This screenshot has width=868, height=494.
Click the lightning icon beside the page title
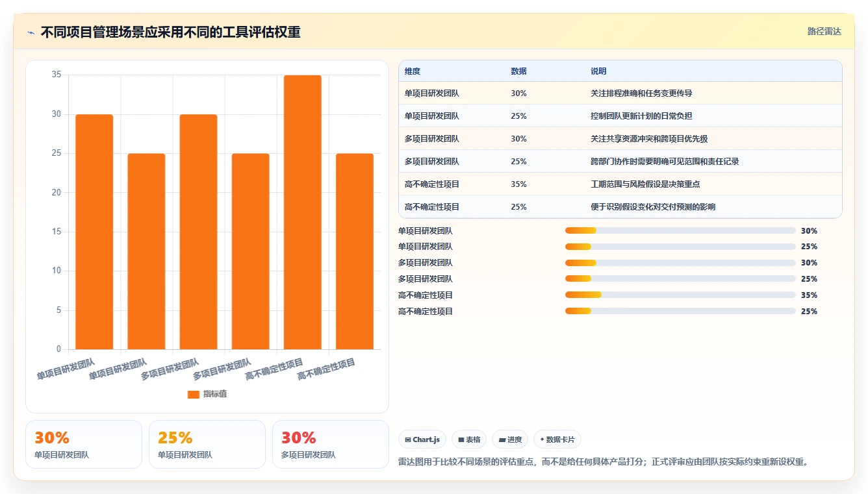[x=31, y=32]
